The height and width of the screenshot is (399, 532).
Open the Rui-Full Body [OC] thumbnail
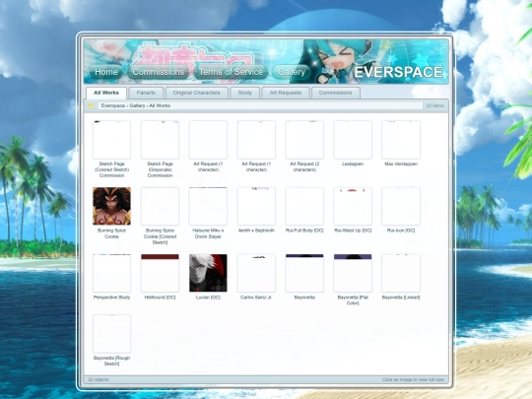tap(304, 206)
